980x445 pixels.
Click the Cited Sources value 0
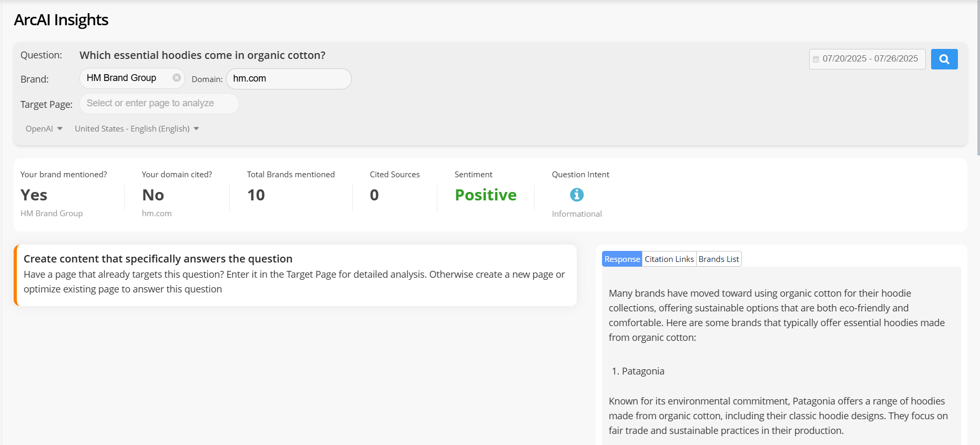(374, 195)
